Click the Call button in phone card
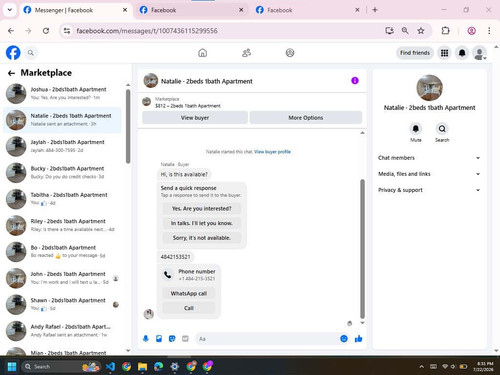This screenshot has height=375, width=500. pos(189,308)
